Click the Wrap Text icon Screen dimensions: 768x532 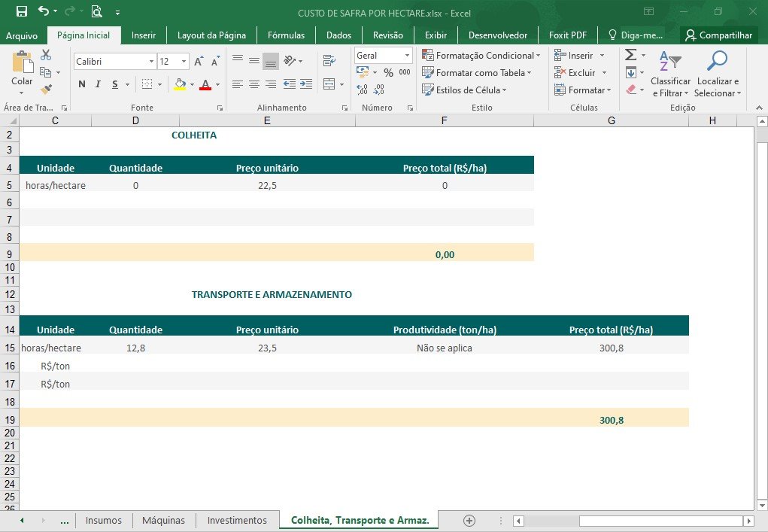point(329,60)
